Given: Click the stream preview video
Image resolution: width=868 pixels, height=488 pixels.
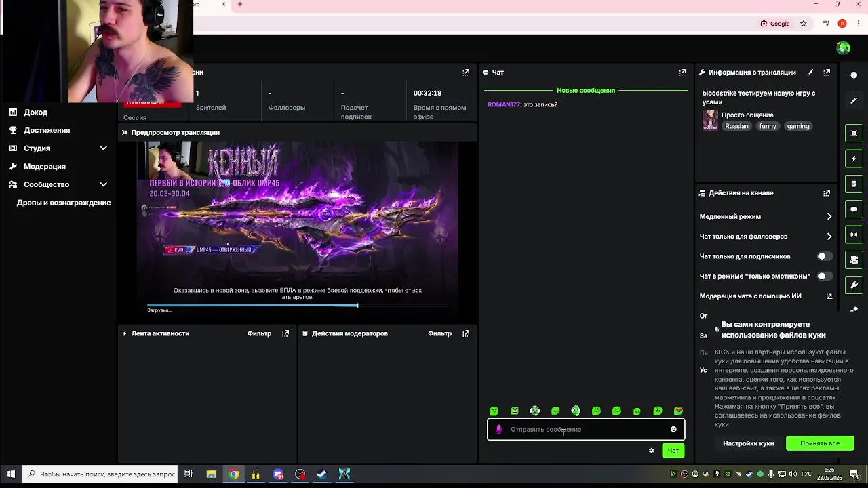Looking at the screenshot, I should pos(298,230).
